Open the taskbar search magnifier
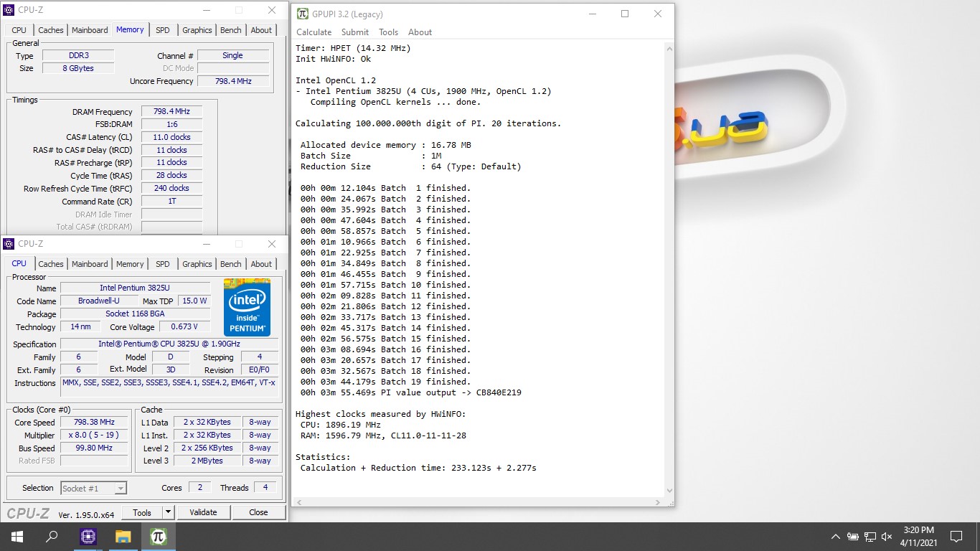 (x=52, y=536)
